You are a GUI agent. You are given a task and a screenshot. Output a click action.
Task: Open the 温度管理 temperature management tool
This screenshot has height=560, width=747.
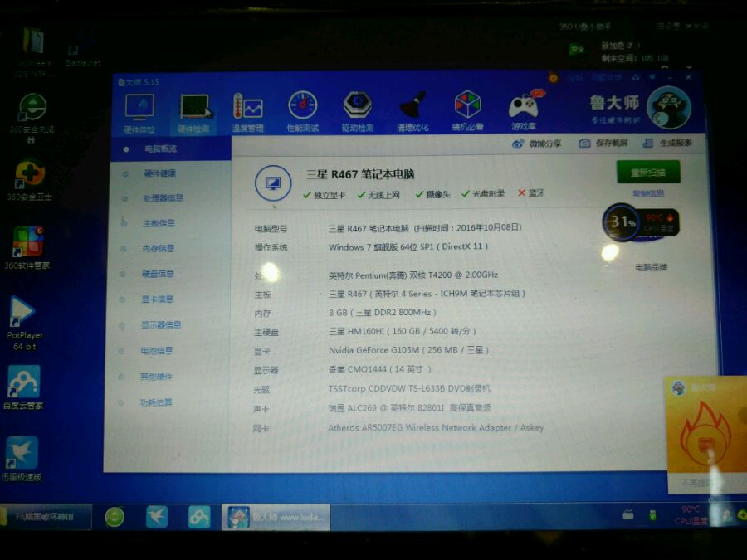click(x=247, y=113)
